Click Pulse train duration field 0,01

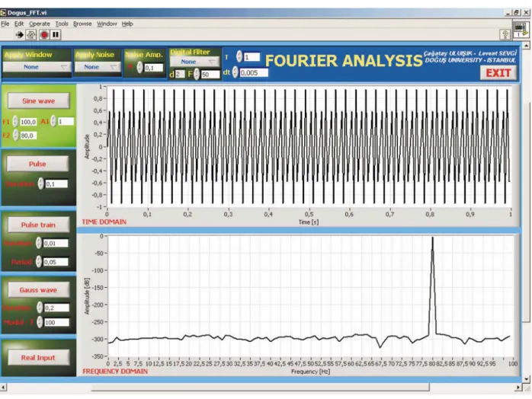pos(56,243)
